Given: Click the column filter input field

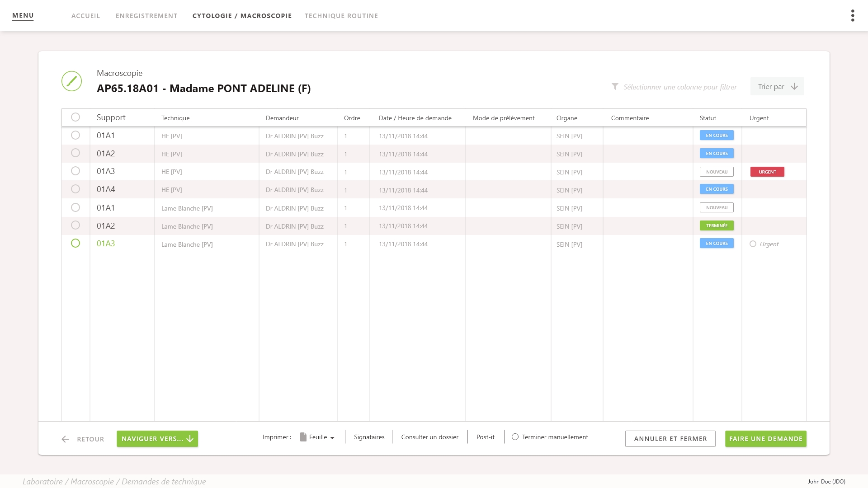Looking at the screenshot, I should [x=680, y=87].
